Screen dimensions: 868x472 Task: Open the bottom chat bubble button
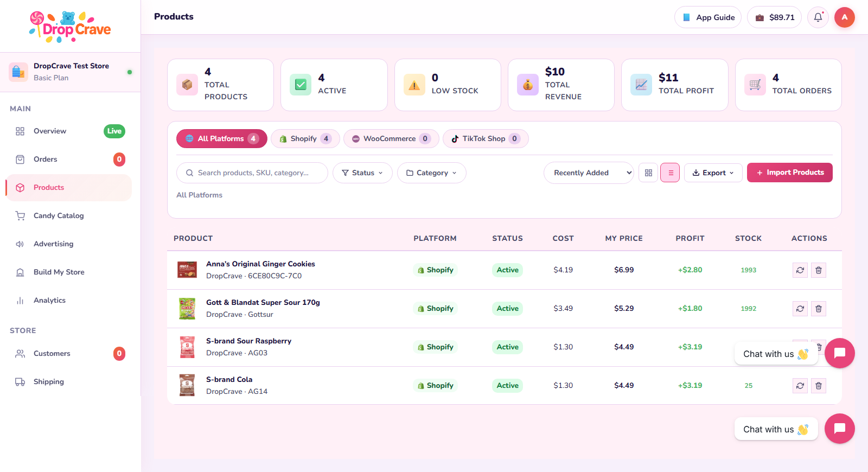[840, 429]
